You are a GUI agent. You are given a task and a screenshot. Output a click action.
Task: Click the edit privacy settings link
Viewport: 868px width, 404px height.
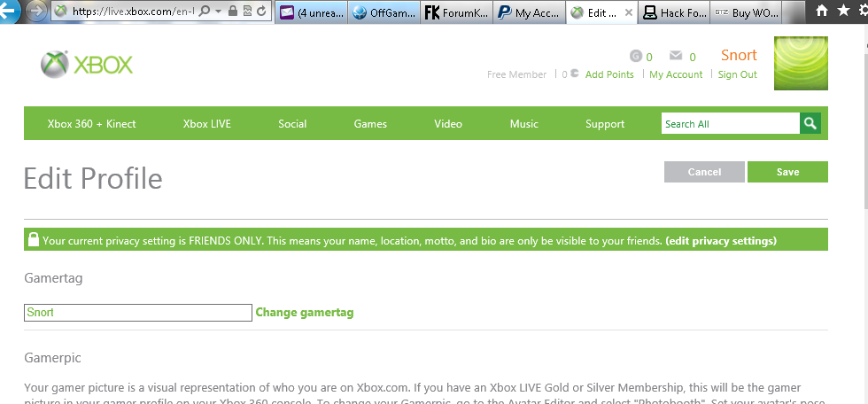[x=721, y=241]
